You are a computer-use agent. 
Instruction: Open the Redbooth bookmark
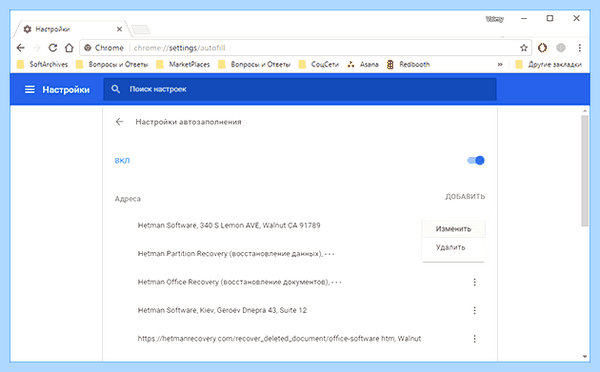pyautogui.click(x=408, y=64)
